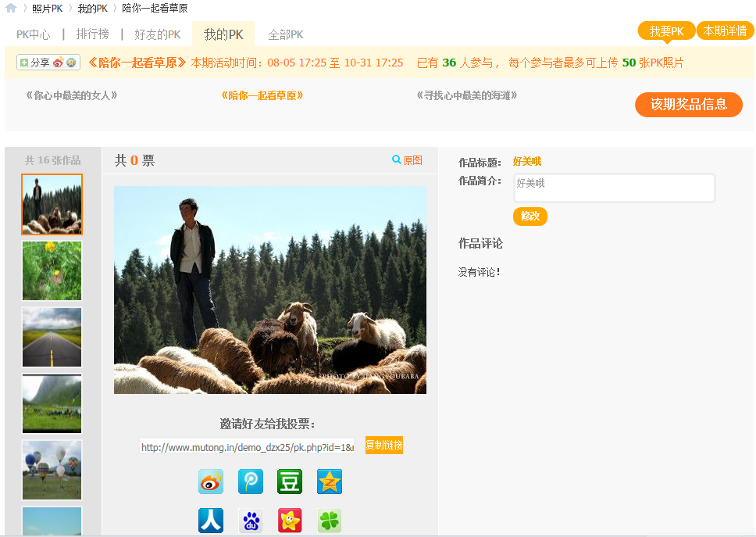Select yellow flower in grass thumbnail

pos(52,270)
